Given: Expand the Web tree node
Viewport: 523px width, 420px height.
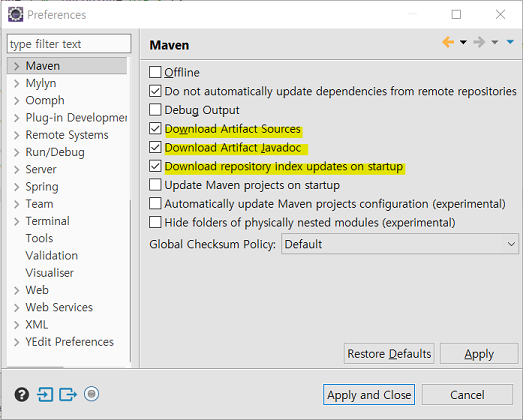Looking at the screenshot, I should point(17,291).
